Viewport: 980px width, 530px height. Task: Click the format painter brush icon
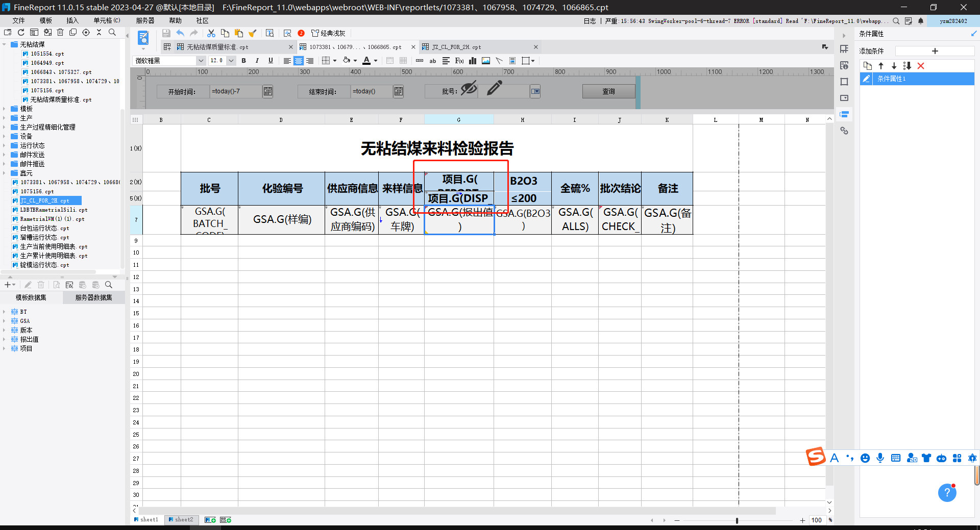pos(252,33)
